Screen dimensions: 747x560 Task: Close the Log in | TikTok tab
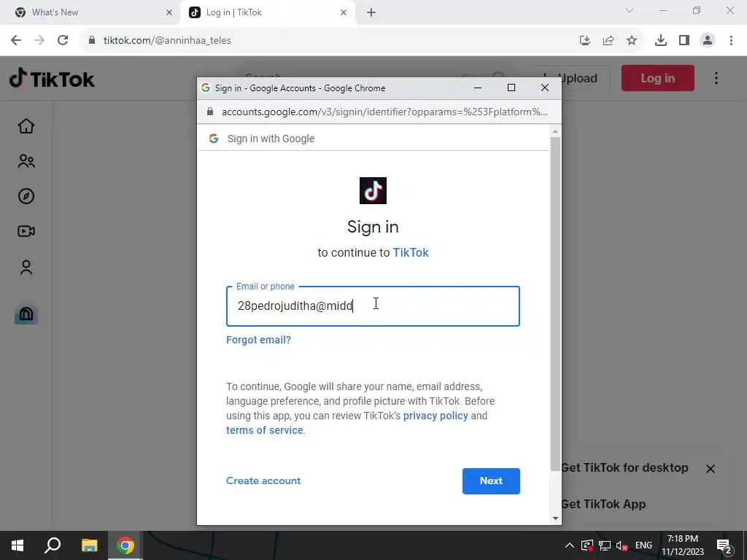coord(344,13)
